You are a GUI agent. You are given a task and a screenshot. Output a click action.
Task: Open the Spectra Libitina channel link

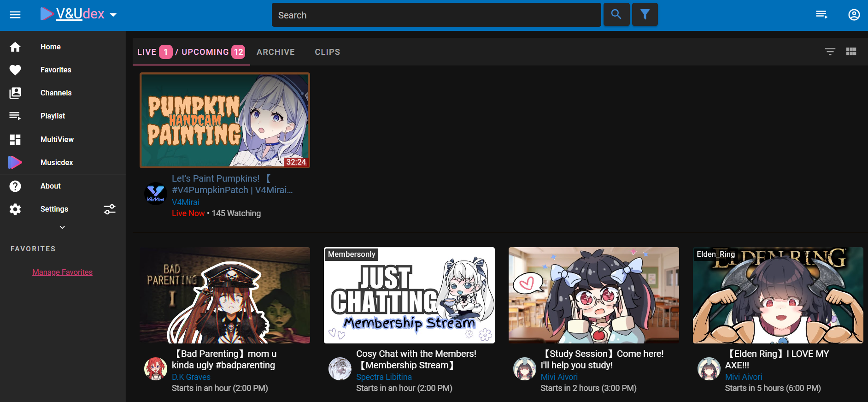point(384,377)
